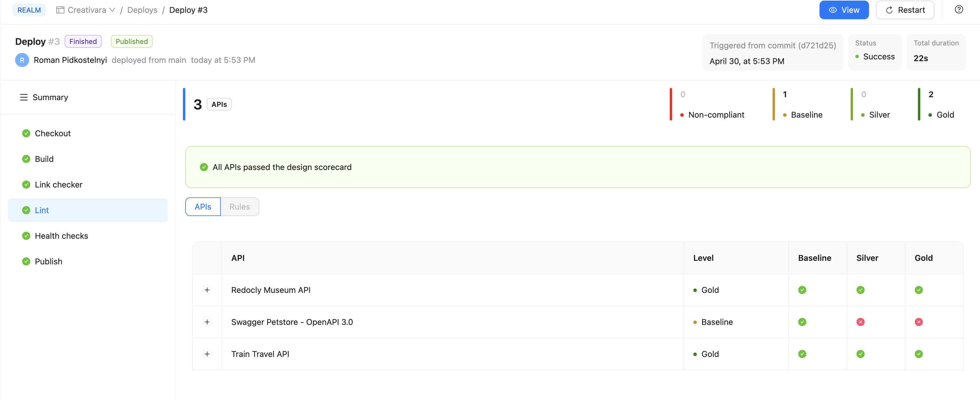980x400 pixels.
Task: Click Redocly Museum API Baseline pass icon
Action: [x=802, y=290]
